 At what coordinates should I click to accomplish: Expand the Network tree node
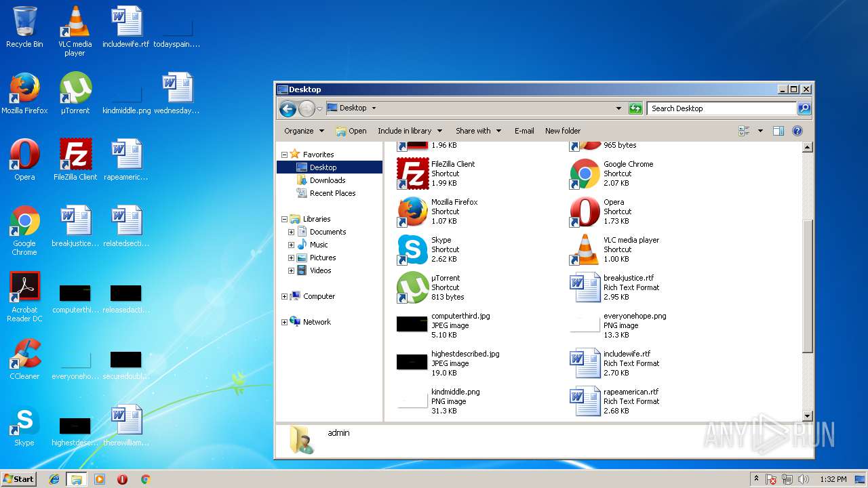click(285, 322)
